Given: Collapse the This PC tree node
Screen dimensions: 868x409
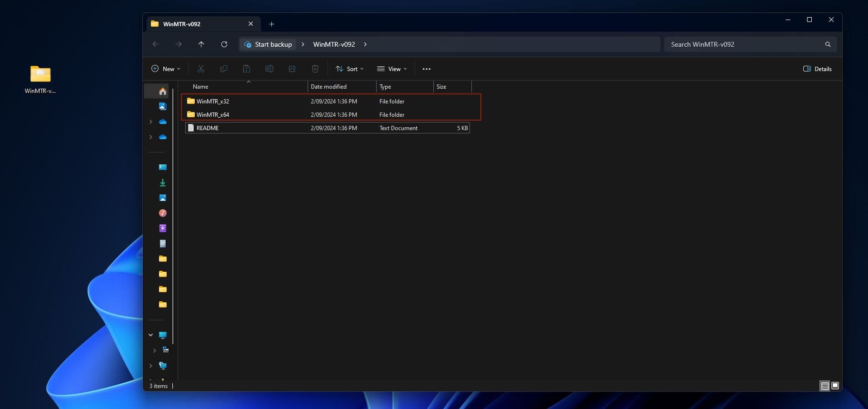Looking at the screenshot, I should pyautogui.click(x=150, y=335).
